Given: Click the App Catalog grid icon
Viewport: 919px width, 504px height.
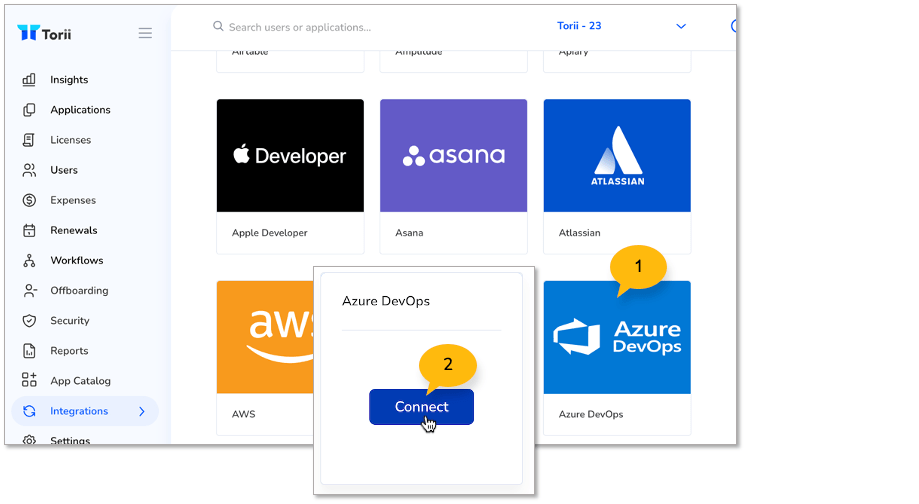Looking at the screenshot, I should [x=29, y=380].
